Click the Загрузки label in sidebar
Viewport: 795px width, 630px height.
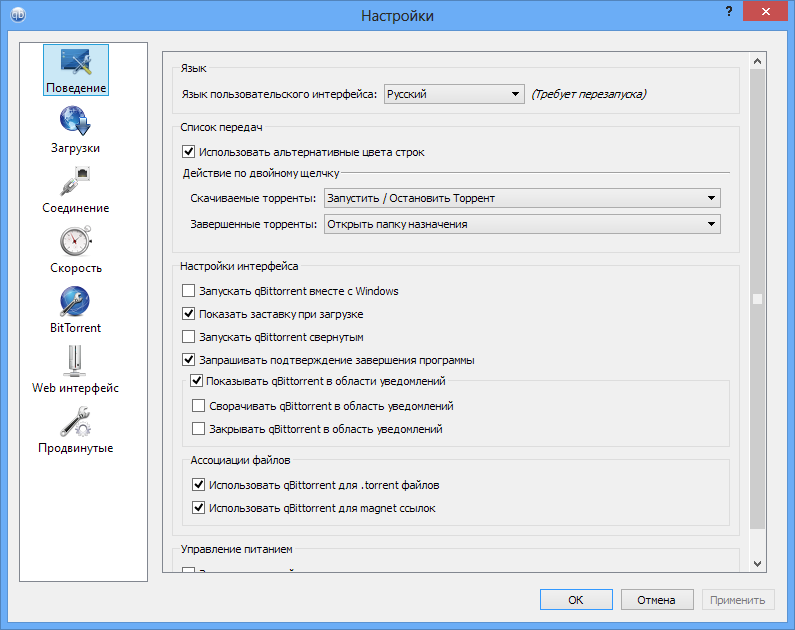(75, 147)
